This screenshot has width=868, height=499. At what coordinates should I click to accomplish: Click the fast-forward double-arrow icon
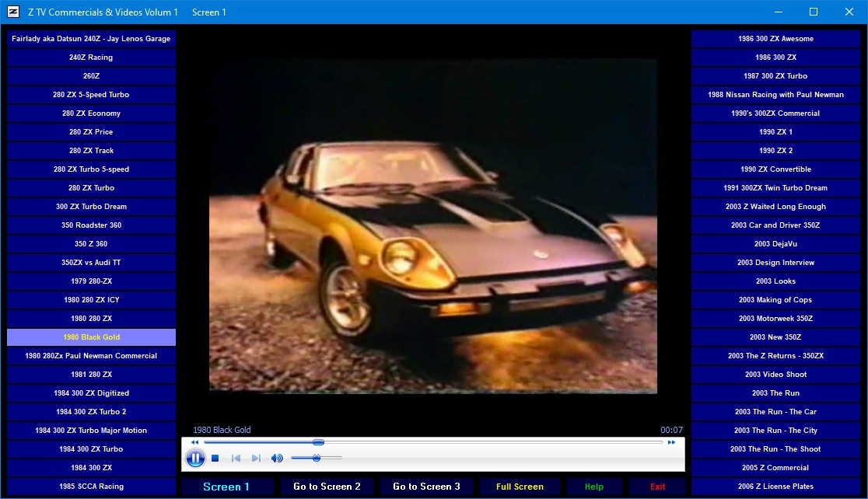click(x=671, y=442)
